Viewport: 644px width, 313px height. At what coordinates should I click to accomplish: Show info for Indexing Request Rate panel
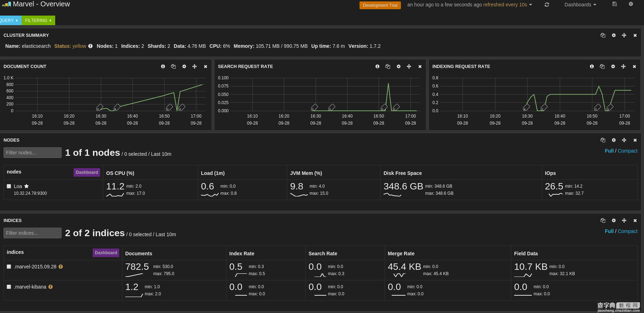pos(592,67)
